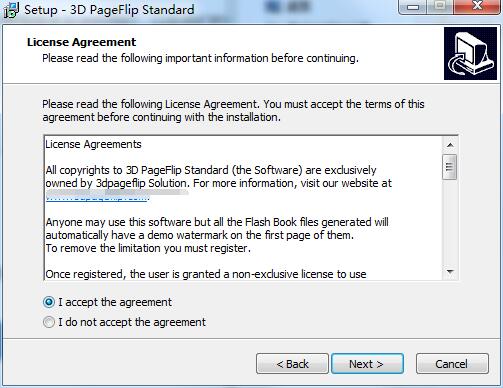The height and width of the screenshot is (388, 503).
Task: Click the bold 'License Agreement' heading
Action: (81, 42)
